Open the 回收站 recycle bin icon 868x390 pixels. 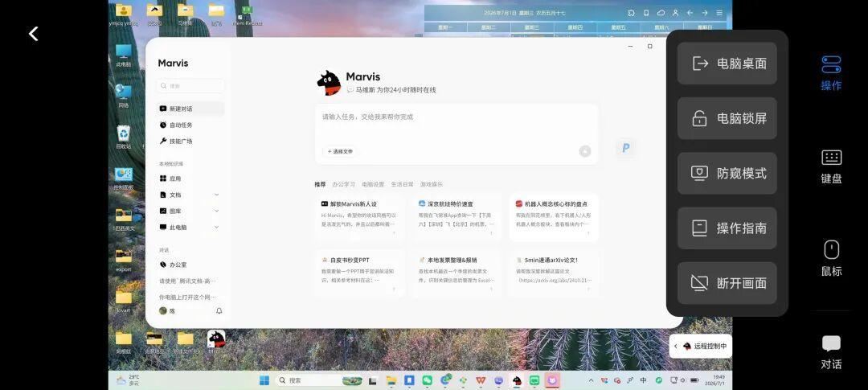point(124,138)
